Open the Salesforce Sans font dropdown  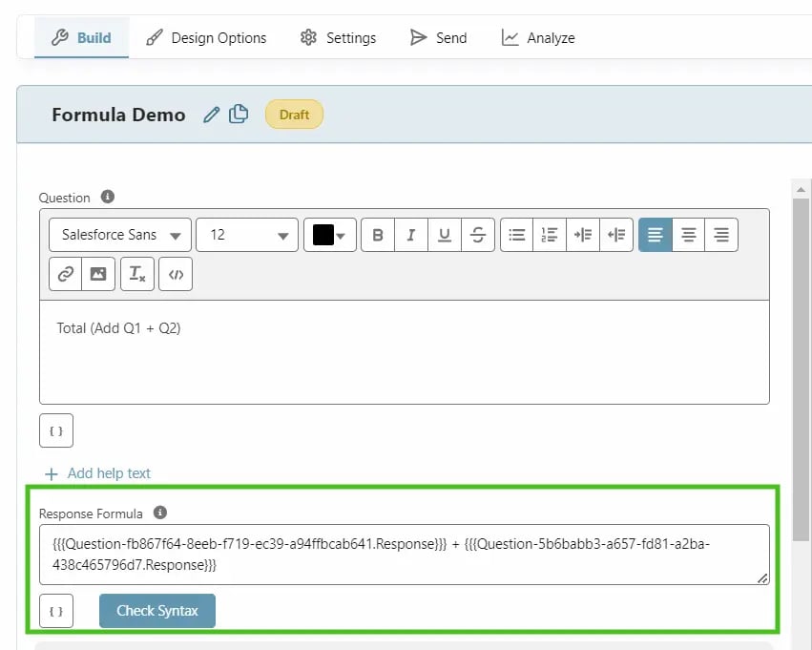click(x=120, y=235)
